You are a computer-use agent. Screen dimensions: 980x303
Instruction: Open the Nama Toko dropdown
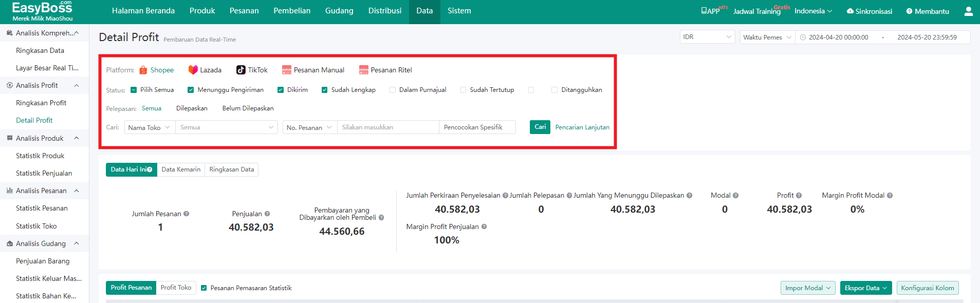(150, 127)
